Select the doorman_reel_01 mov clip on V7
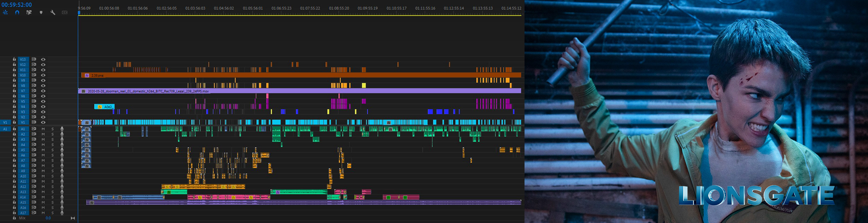The width and height of the screenshot is (868, 223). tap(300, 91)
